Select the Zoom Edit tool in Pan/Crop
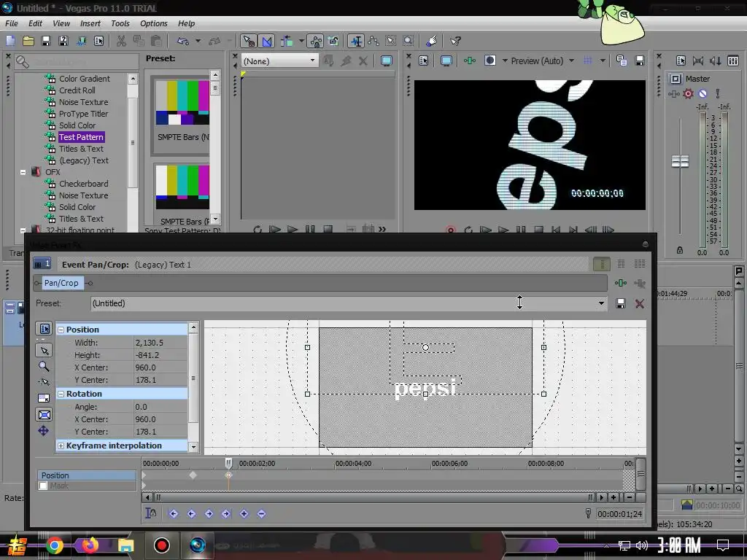This screenshot has width=747, height=560. 44,366
